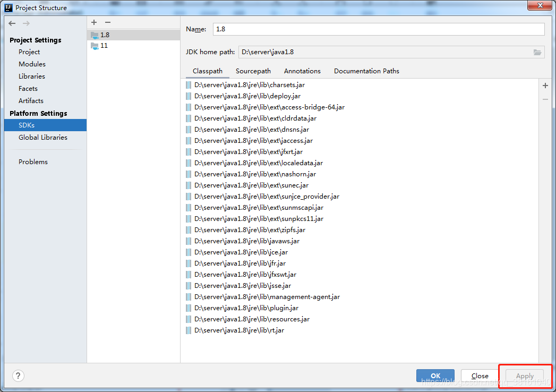Select nashorn.jar classpath entry
Viewport: 556px width, 392px height.
[251, 174]
